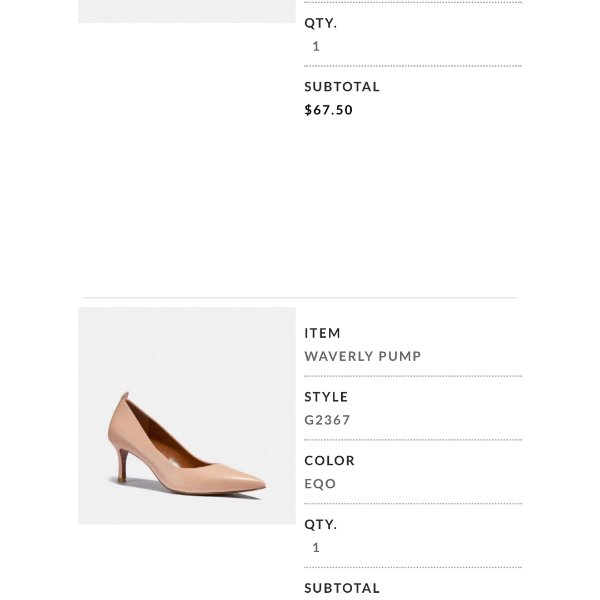Viewport: 600px width, 600px height.
Task: Click quantity 1 above the $67.50 subtotal
Action: 316,46
